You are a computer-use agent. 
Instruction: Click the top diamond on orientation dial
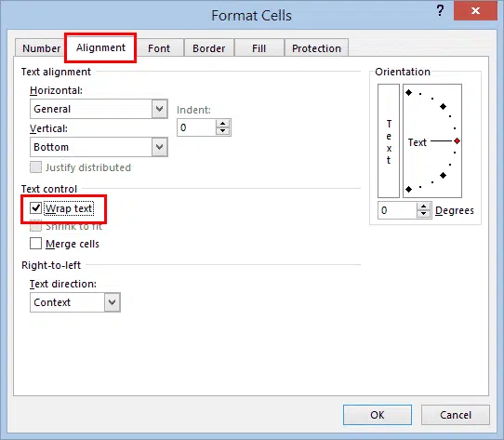point(408,93)
